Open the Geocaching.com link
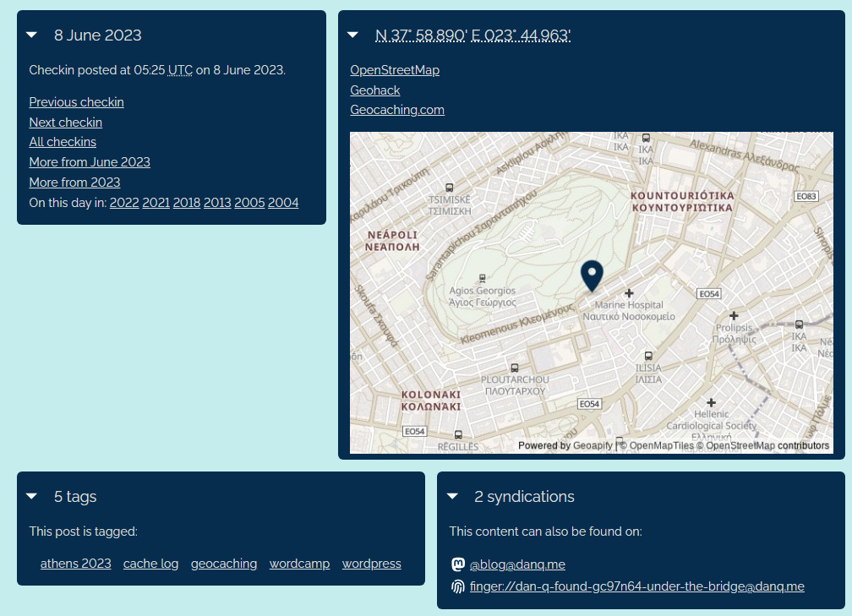852x616 pixels. (397, 110)
